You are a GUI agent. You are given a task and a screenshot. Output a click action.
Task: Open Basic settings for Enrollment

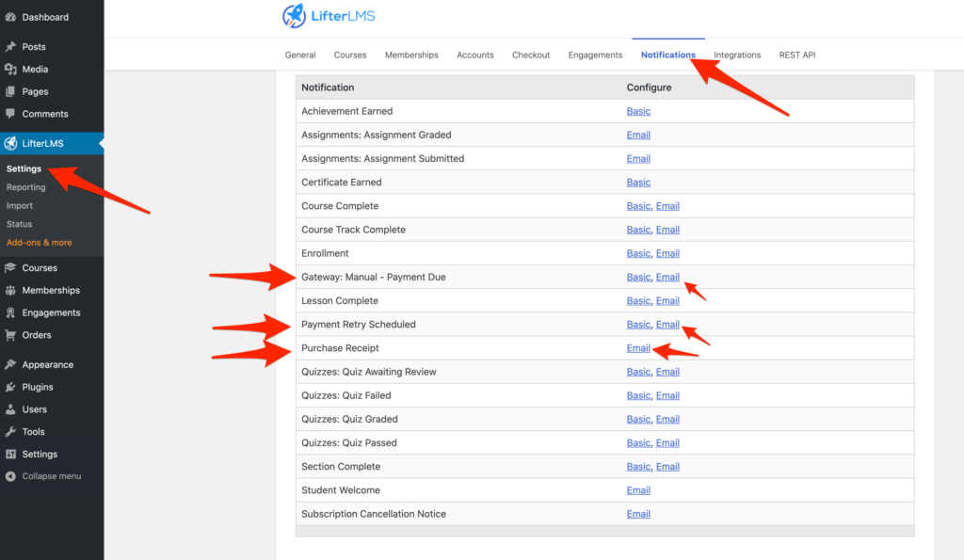coord(638,253)
